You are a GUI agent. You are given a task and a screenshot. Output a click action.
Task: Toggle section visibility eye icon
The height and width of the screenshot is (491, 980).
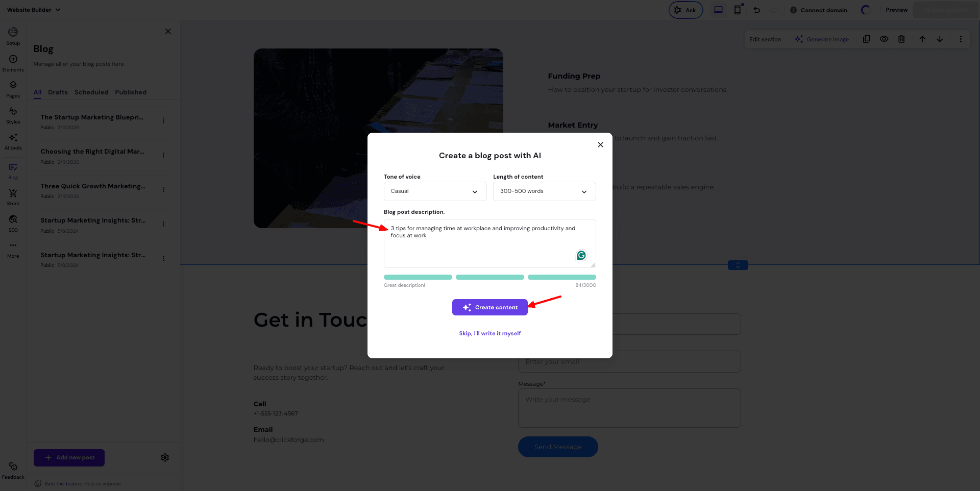pos(884,39)
